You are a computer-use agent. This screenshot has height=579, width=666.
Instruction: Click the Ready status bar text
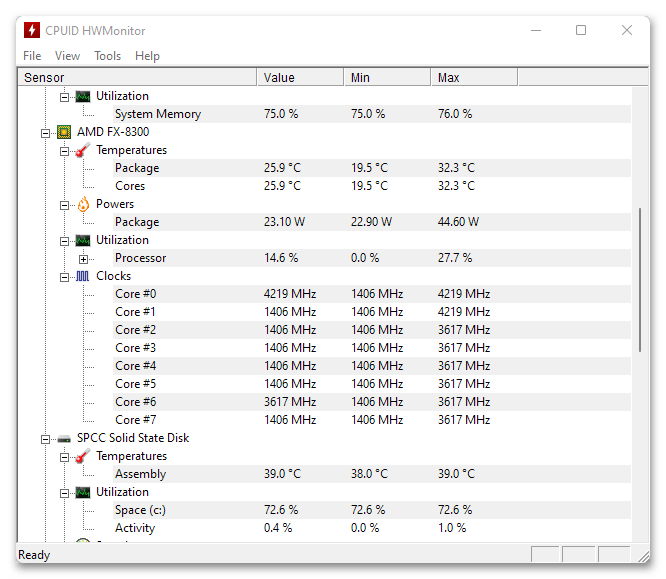coord(34,555)
